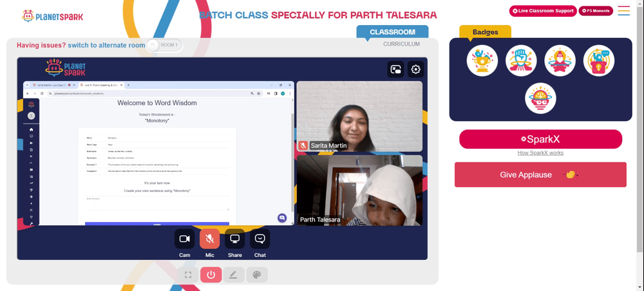Select the trophy star badge
This screenshot has height=291, width=644.
click(x=482, y=61)
